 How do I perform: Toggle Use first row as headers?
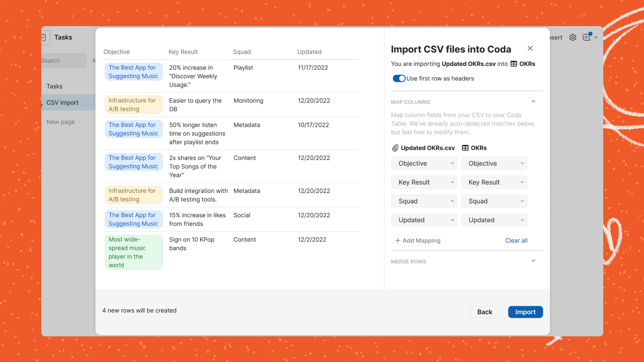(x=399, y=78)
